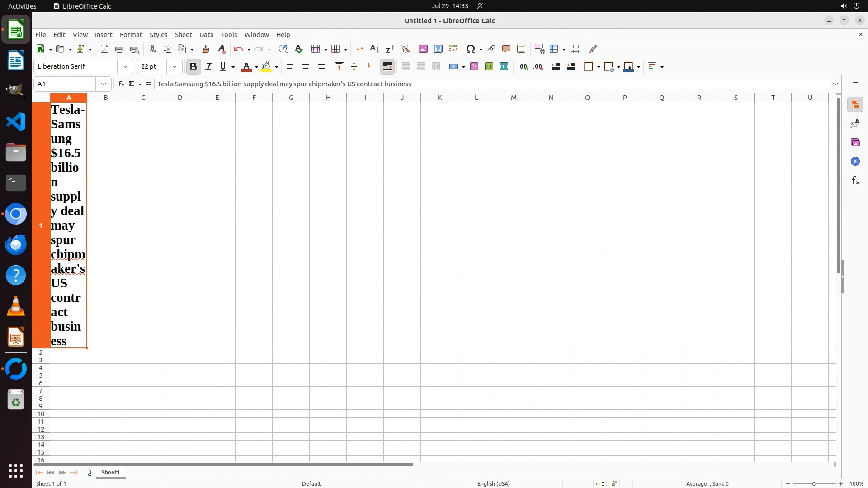Viewport: 868px width, 488px height.
Task: Toggle the Wrap Text button
Action: coord(387,67)
